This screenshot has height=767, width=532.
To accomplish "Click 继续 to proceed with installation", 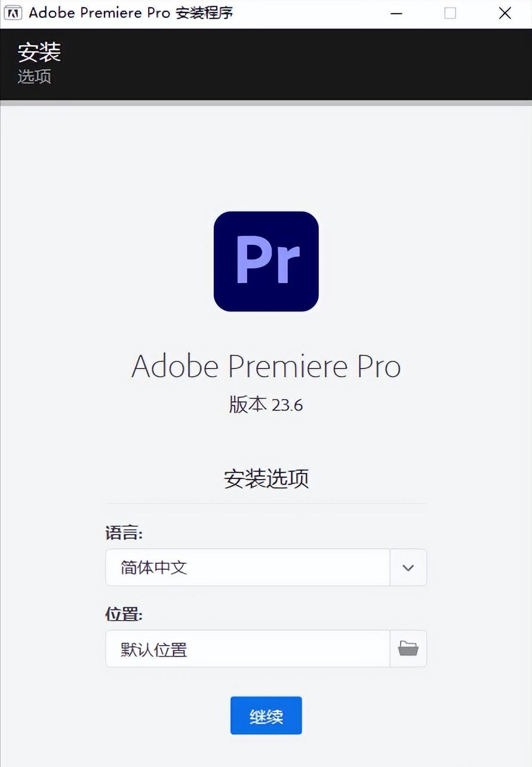I will pos(266,715).
